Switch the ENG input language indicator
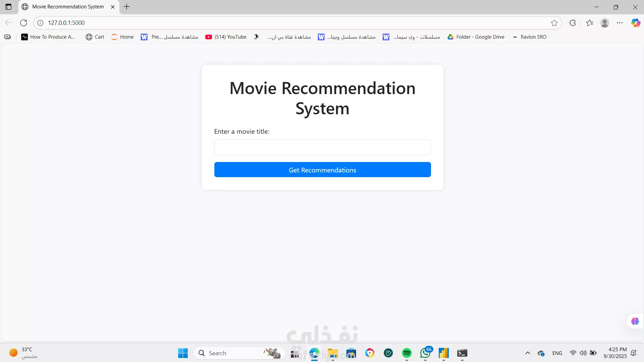The height and width of the screenshot is (362, 644). click(557, 353)
